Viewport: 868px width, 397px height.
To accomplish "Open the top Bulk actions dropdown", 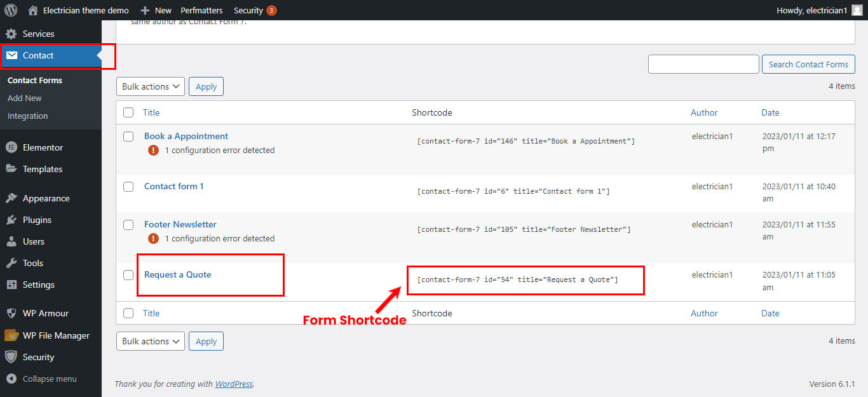I will coord(150,86).
